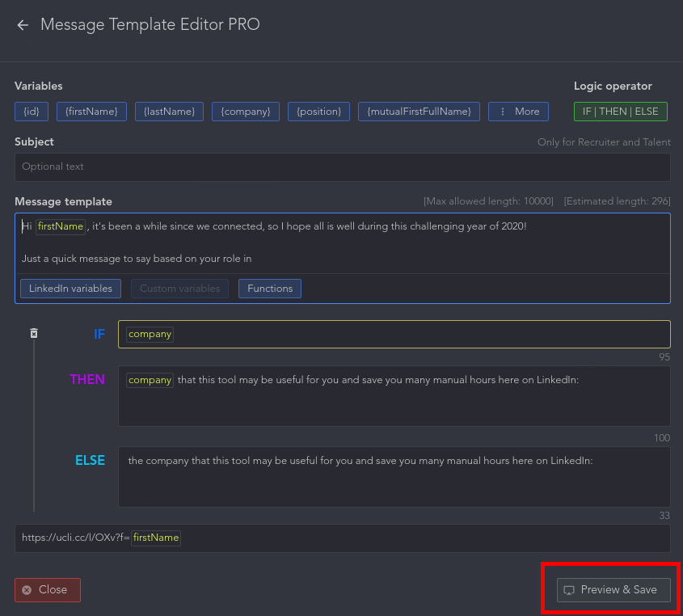Insert the {firstName} variable

(91, 111)
